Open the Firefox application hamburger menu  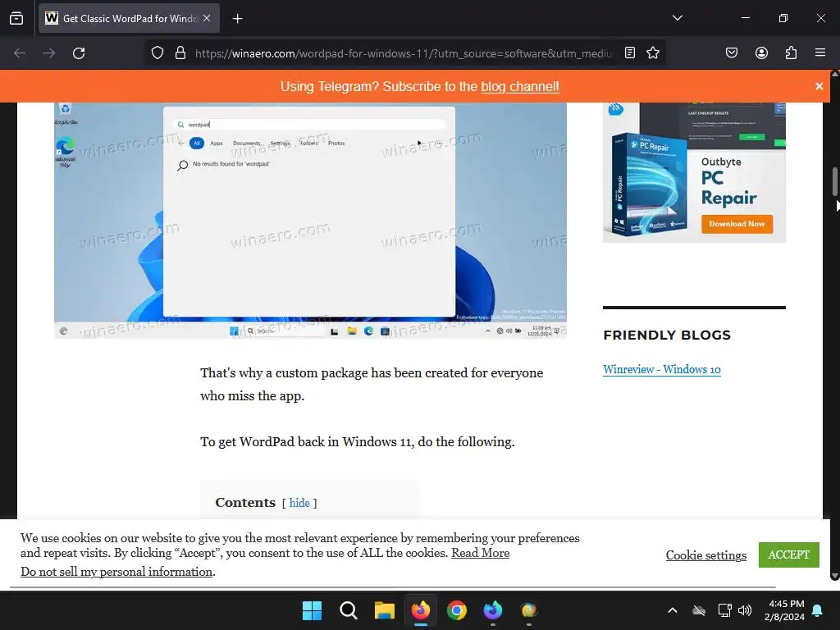click(x=820, y=53)
